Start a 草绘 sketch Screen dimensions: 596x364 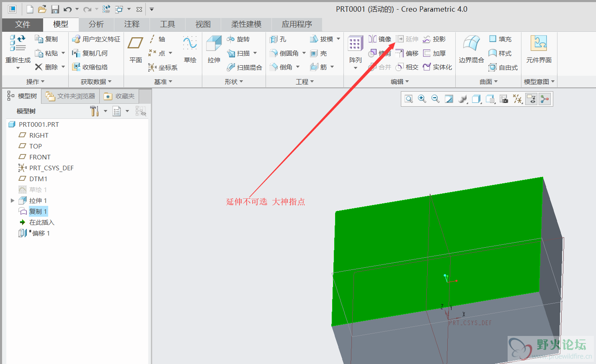(190, 49)
